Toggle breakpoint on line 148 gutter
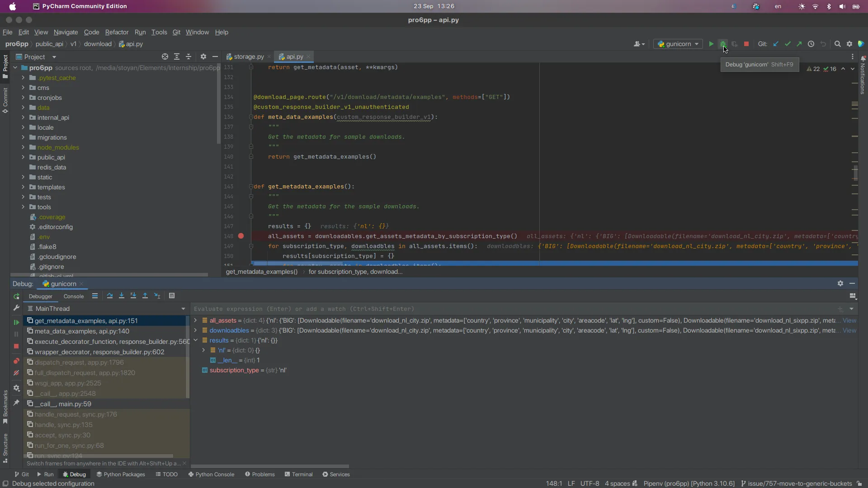Viewport: 868px width, 488px height. click(241, 236)
